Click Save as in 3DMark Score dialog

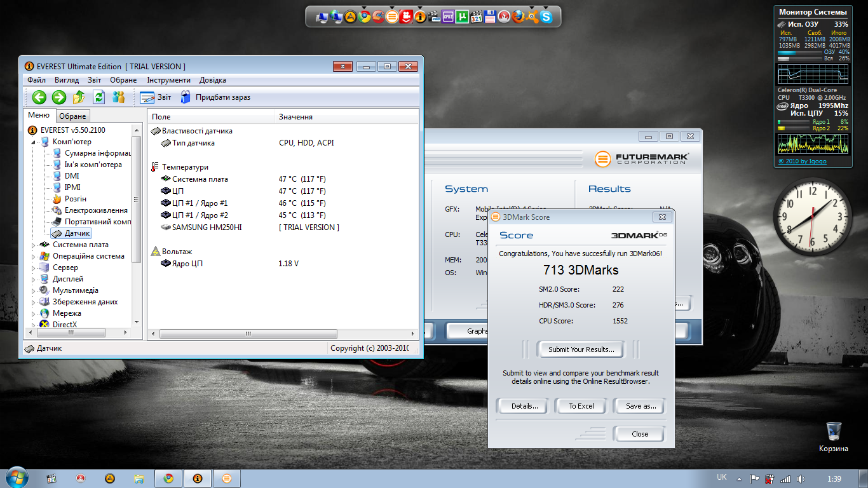pyautogui.click(x=641, y=406)
